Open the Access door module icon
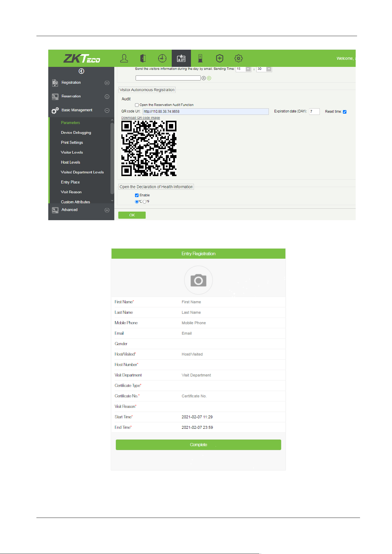 click(143, 58)
